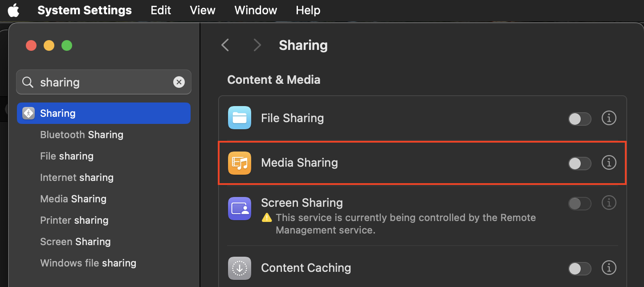
Task: Enable Content Caching toggle
Action: (x=579, y=268)
